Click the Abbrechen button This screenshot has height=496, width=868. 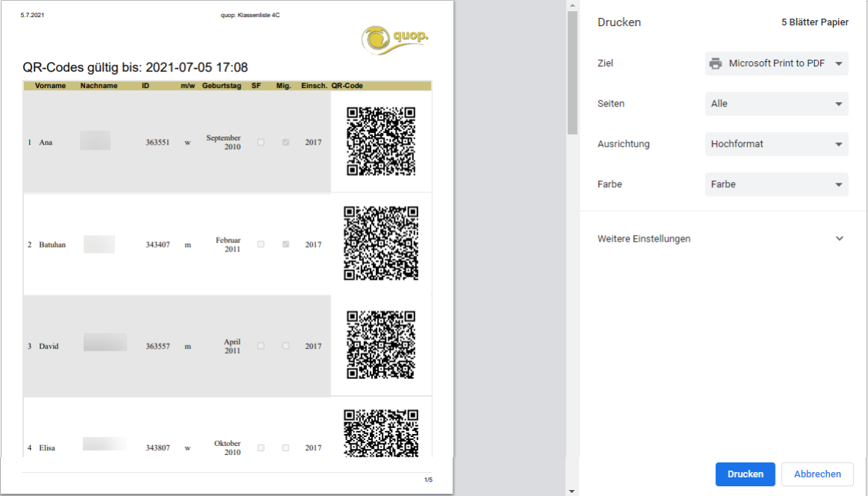click(x=817, y=474)
